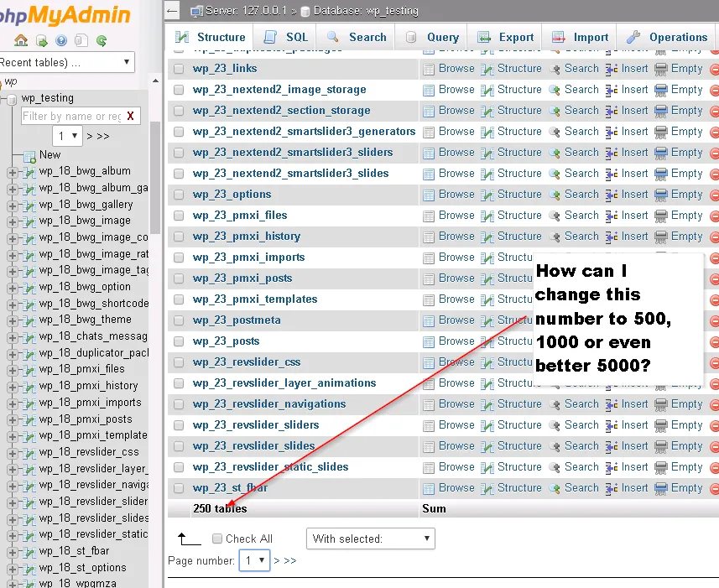Click Database wp_testing breadcrumb link
This screenshot has width=719, height=588.
[x=366, y=11]
